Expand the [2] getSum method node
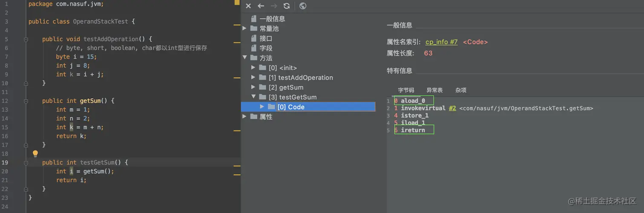The width and height of the screenshot is (644, 213). [253, 87]
